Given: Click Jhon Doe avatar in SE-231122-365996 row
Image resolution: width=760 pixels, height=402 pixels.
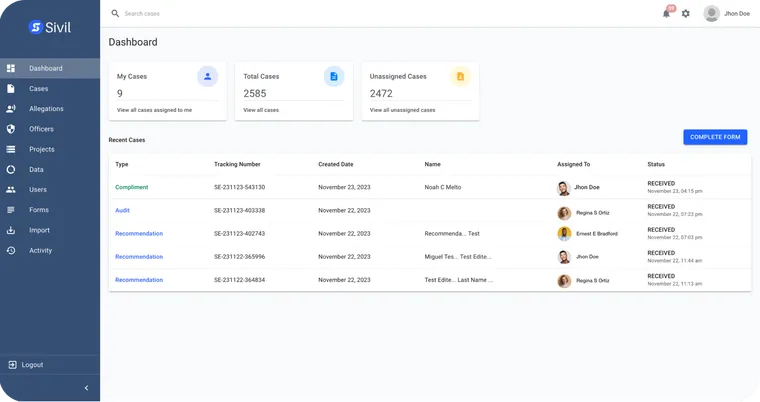Looking at the screenshot, I should [564, 257].
